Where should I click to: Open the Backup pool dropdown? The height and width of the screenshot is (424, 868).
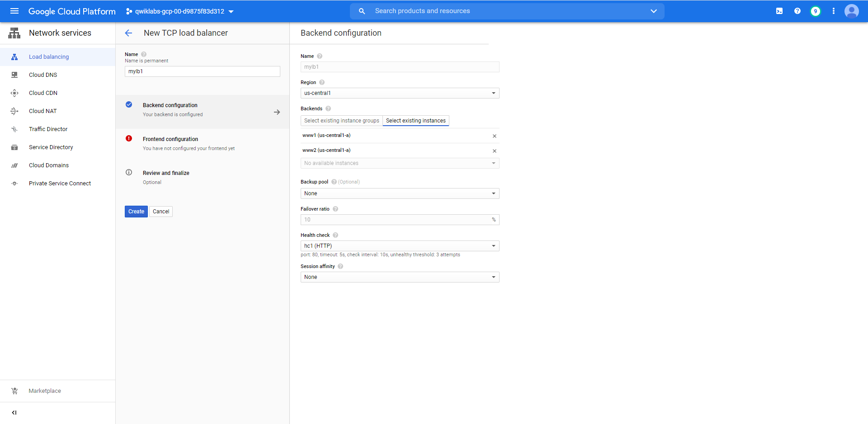click(400, 193)
